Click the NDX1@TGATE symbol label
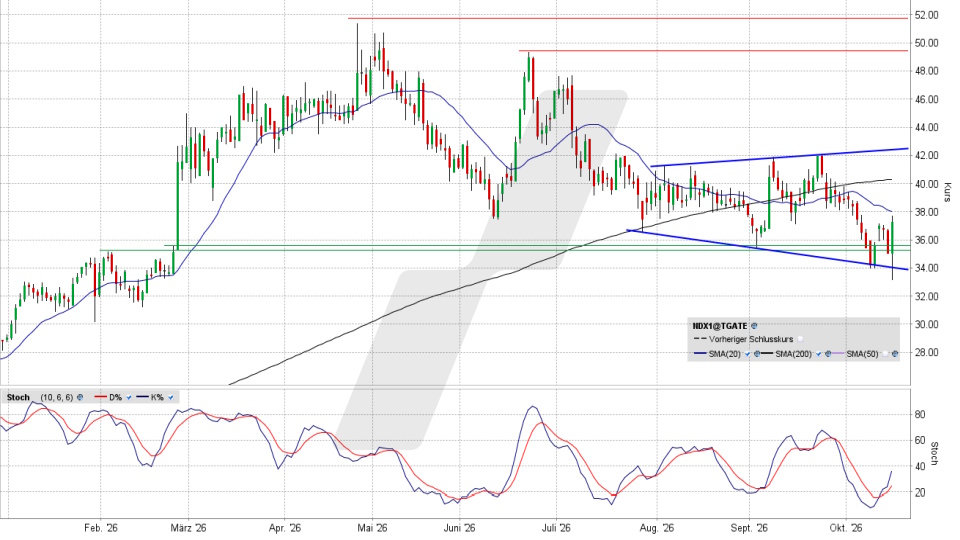 (x=720, y=326)
